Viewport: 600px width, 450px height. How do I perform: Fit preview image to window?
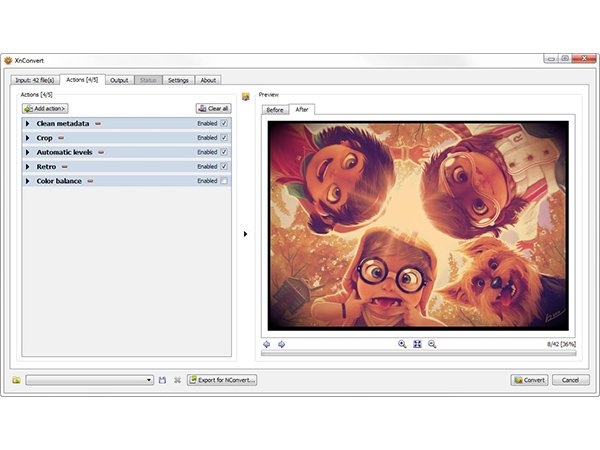pyautogui.click(x=417, y=344)
